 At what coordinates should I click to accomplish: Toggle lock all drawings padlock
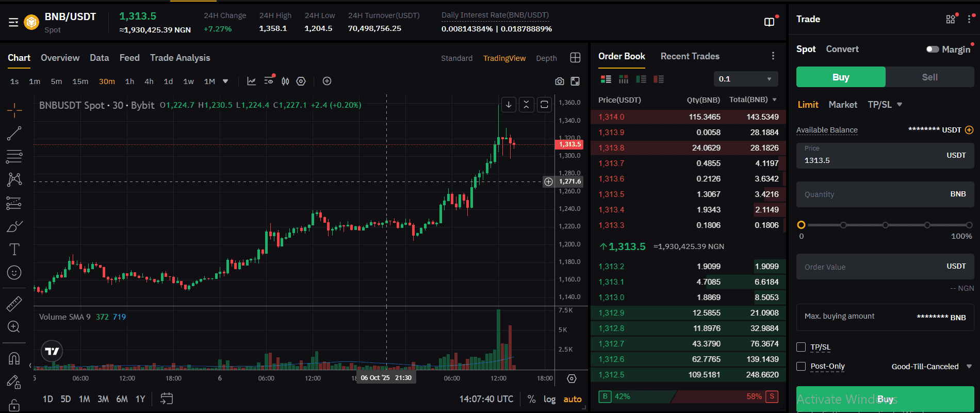click(x=14, y=405)
